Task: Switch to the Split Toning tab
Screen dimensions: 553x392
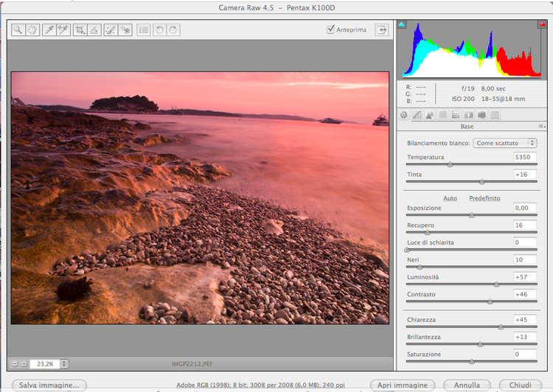Action: (x=456, y=115)
